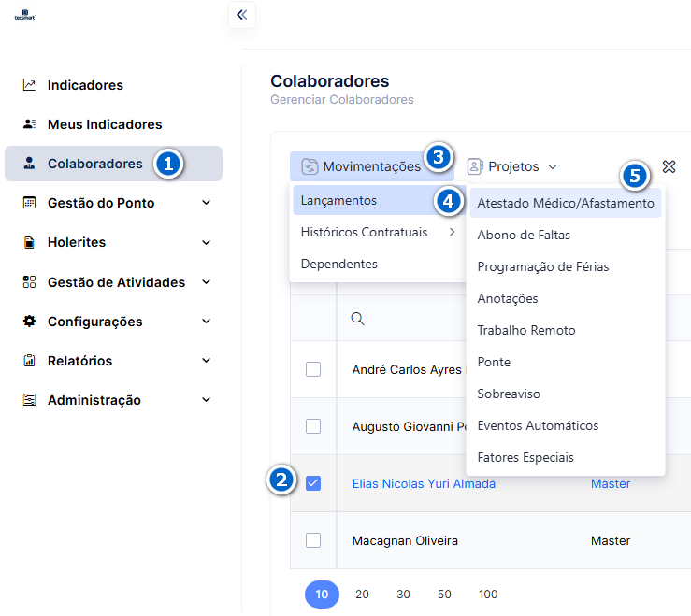The image size is (691, 616).
Task: Check Augusto Giovanni row checkbox
Action: point(313,426)
